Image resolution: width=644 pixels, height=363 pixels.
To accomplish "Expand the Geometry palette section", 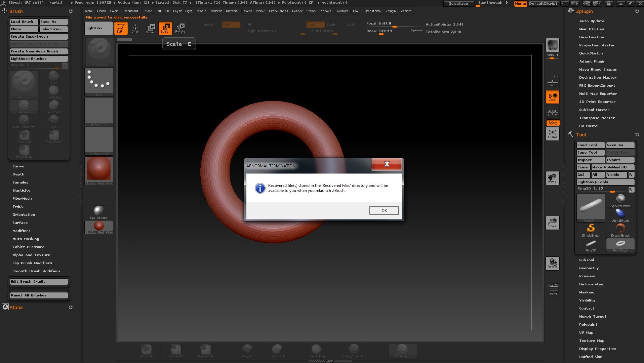I will pos(589,268).
